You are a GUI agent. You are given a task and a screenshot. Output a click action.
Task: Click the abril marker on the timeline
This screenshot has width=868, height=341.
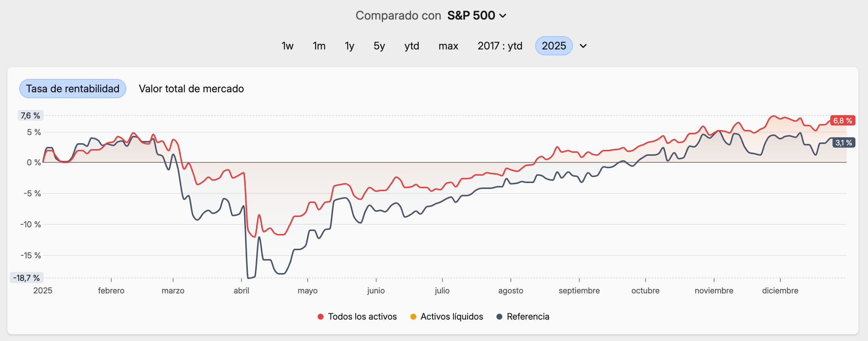241,290
